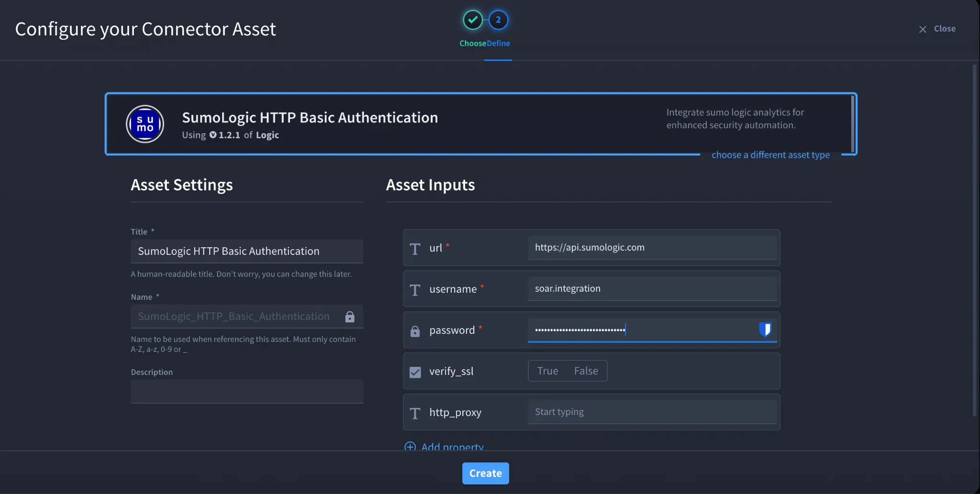Click the Create button
This screenshot has height=494, width=980.
click(485, 473)
